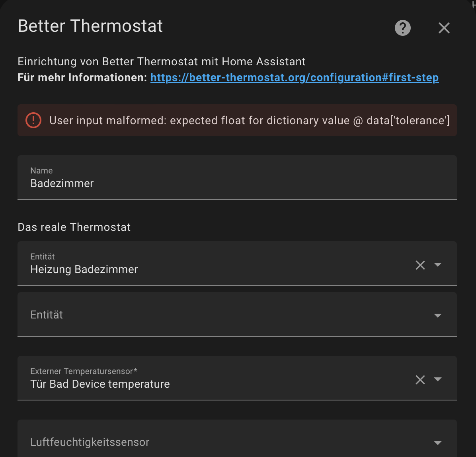Open the help question-mark icon
The width and height of the screenshot is (476, 457).
point(402,28)
